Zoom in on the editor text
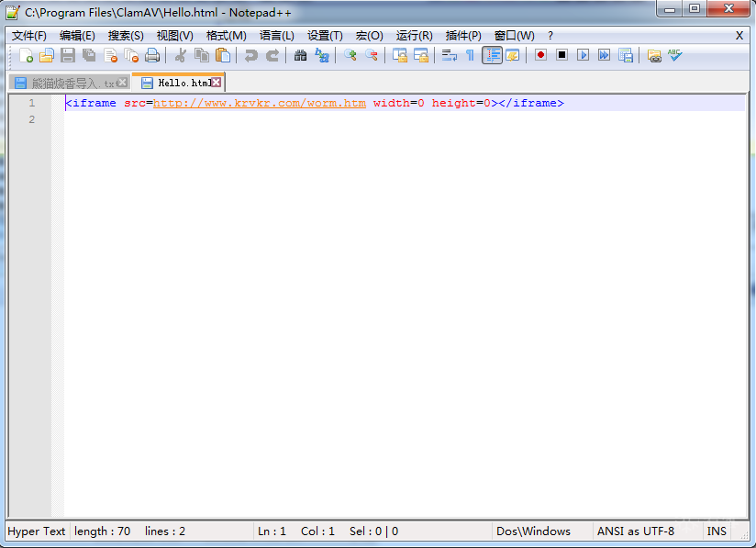 click(350, 55)
